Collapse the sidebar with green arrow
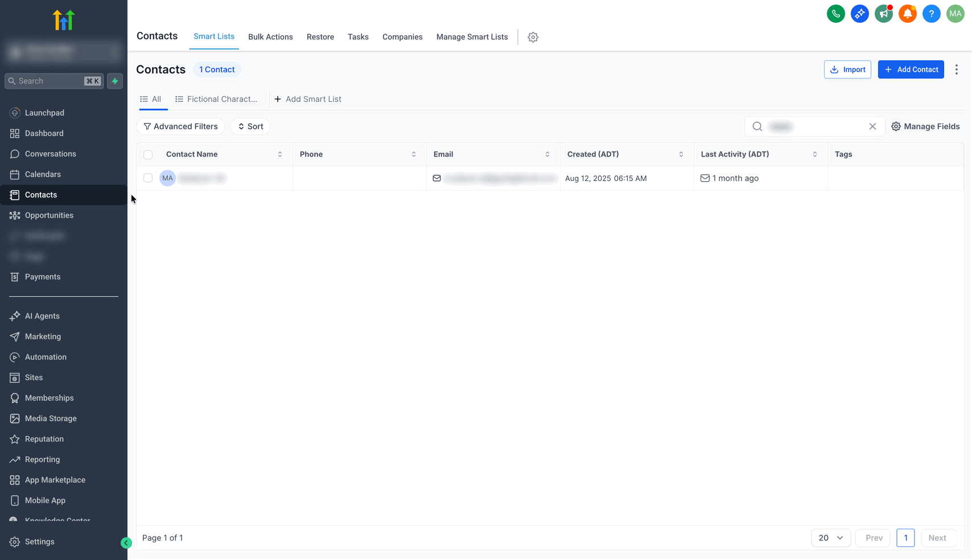Screen dimensions: 972x560 coord(126,543)
